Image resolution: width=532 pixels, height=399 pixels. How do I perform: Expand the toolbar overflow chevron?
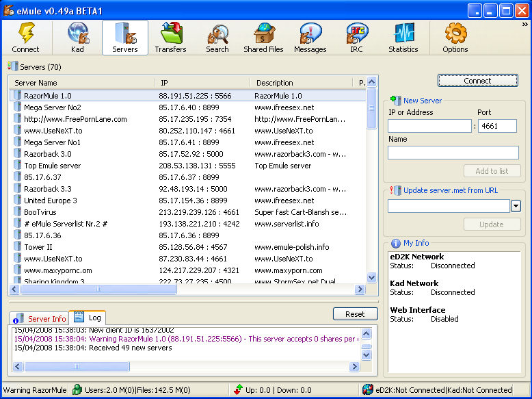pyautogui.click(x=525, y=25)
